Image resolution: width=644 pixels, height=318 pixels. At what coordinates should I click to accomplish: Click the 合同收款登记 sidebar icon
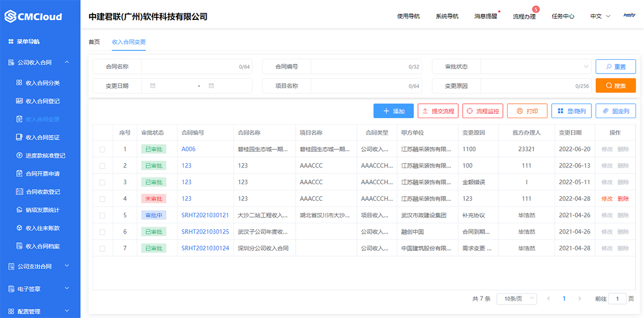(19, 192)
